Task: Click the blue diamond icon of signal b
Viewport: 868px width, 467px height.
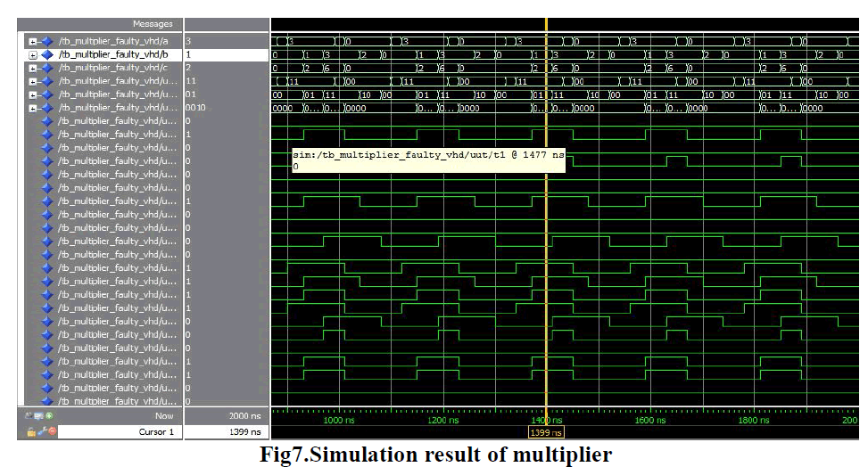Action: click(x=46, y=54)
